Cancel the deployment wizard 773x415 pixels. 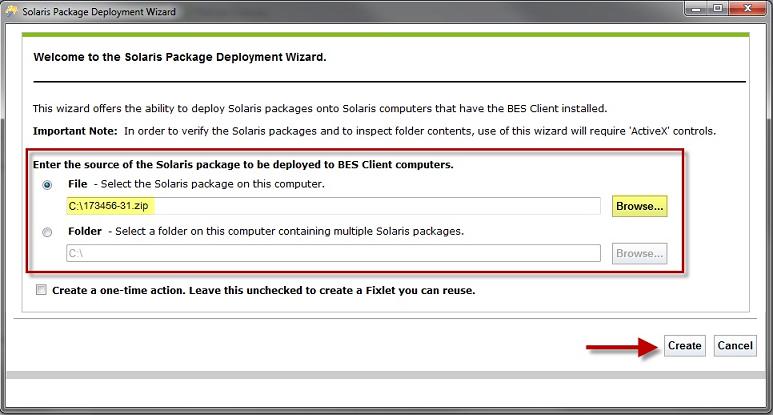(735, 346)
